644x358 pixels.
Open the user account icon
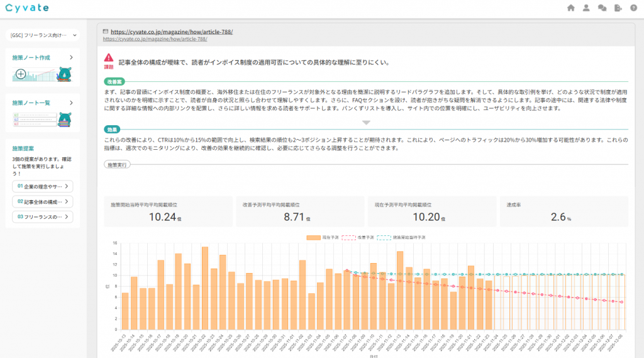point(586,8)
